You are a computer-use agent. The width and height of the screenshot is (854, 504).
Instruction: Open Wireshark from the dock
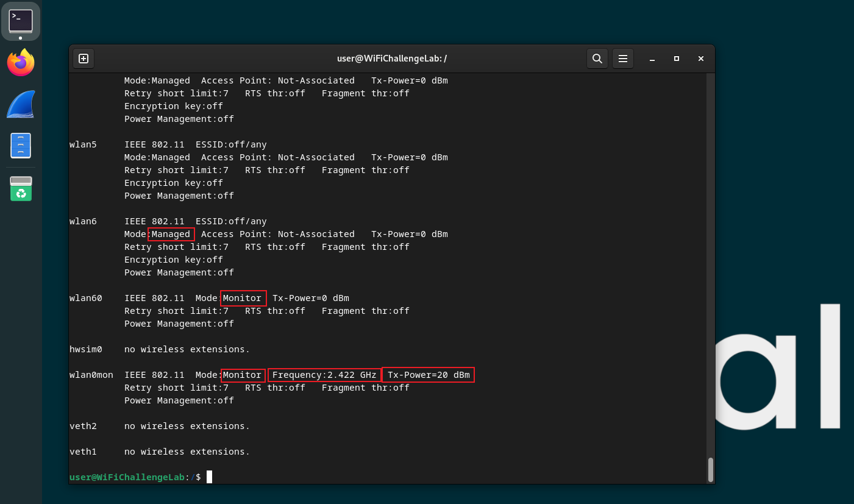[21, 104]
